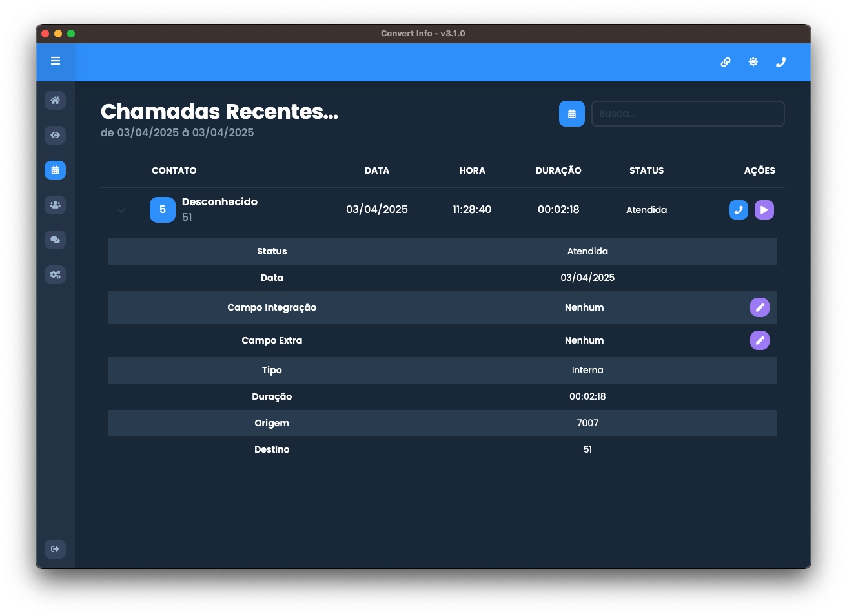The height and width of the screenshot is (616, 847).
Task: Collapse the Desconhecido call row chevron
Action: pyautogui.click(x=121, y=210)
